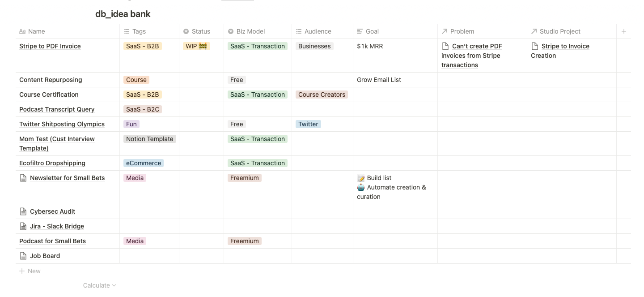The width and height of the screenshot is (644, 297).
Task: Open the Content Repurposing entry
Action: pyautogui.click(x=51, y=80)
